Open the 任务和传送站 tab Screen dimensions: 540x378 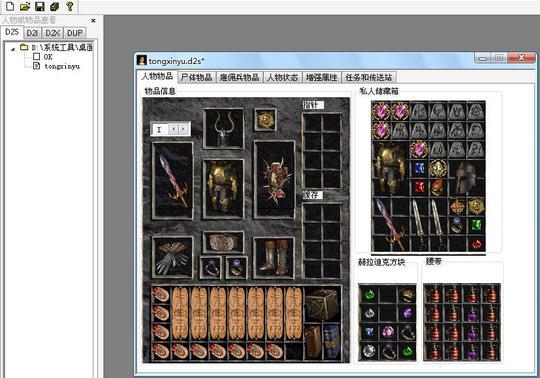click(368, 77)
